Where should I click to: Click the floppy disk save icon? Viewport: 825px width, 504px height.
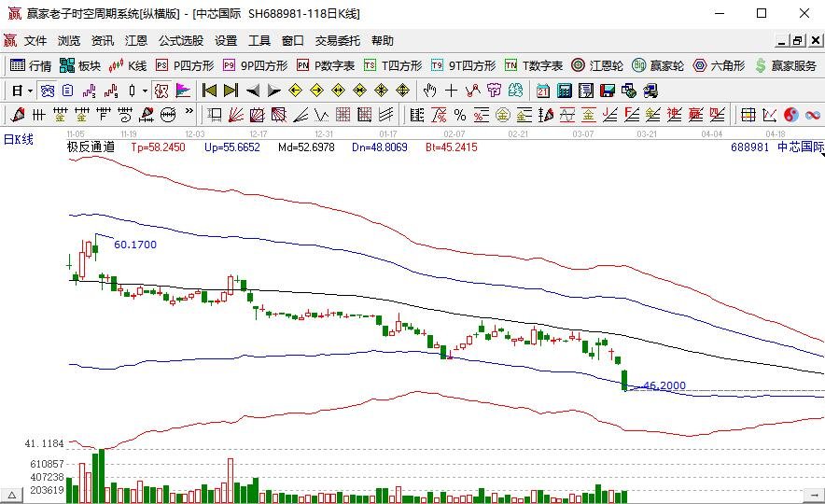[x=608, y=91]
